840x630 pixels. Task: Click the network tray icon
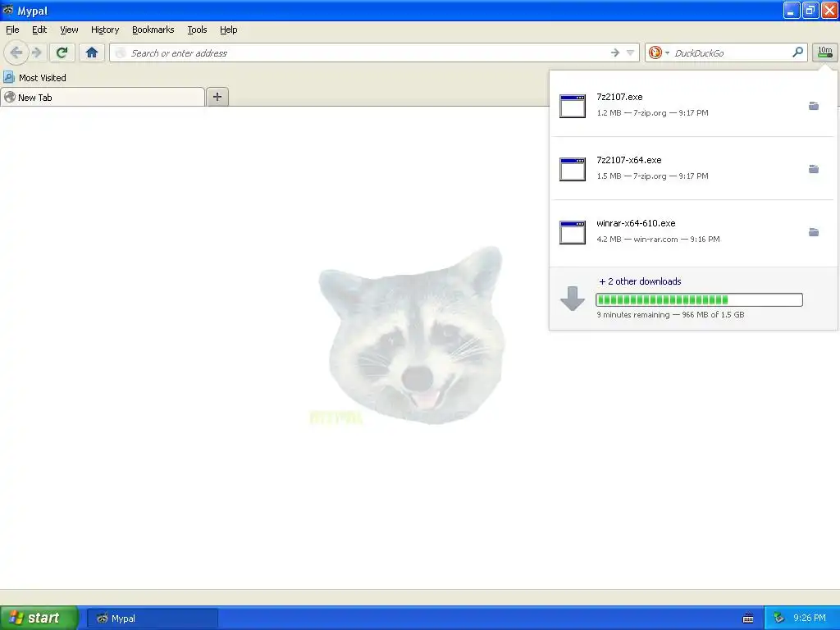pyautogui.click(x=779, y=618)
